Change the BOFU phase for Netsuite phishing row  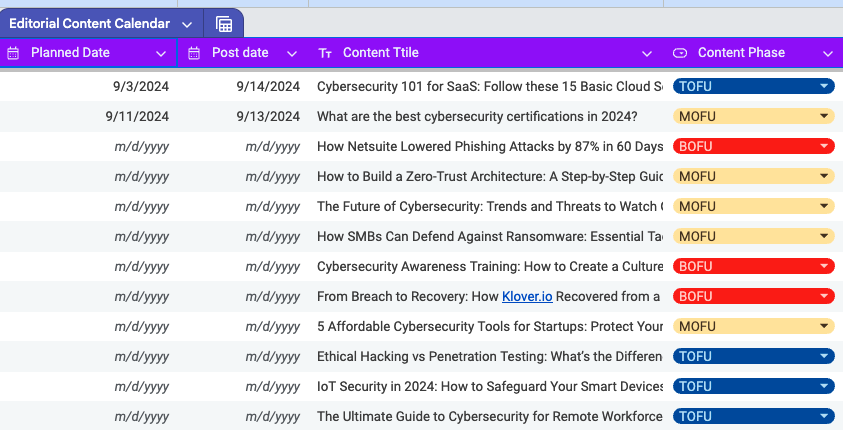(824, 147)
